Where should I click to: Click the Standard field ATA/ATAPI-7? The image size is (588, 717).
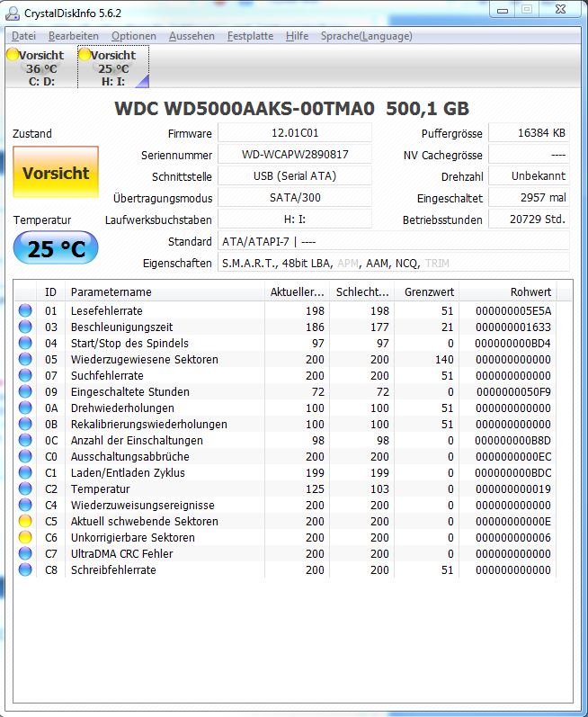pos(394,241)
